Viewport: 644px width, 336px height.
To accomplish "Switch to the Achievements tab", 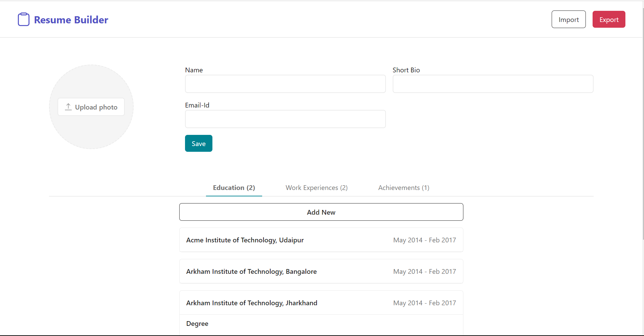I will coord(404,188).
